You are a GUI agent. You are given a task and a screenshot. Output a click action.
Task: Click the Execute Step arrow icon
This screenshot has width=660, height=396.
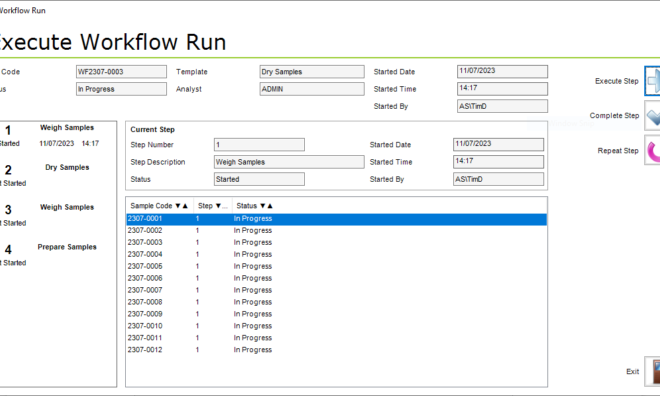pyautogui.click(x=653, y=81)
